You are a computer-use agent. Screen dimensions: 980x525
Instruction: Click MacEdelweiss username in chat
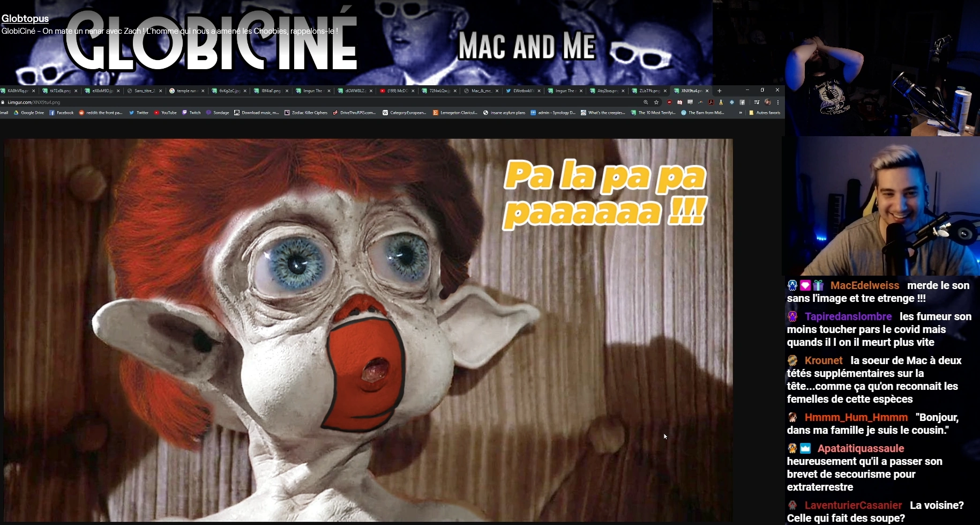point(865,285)
